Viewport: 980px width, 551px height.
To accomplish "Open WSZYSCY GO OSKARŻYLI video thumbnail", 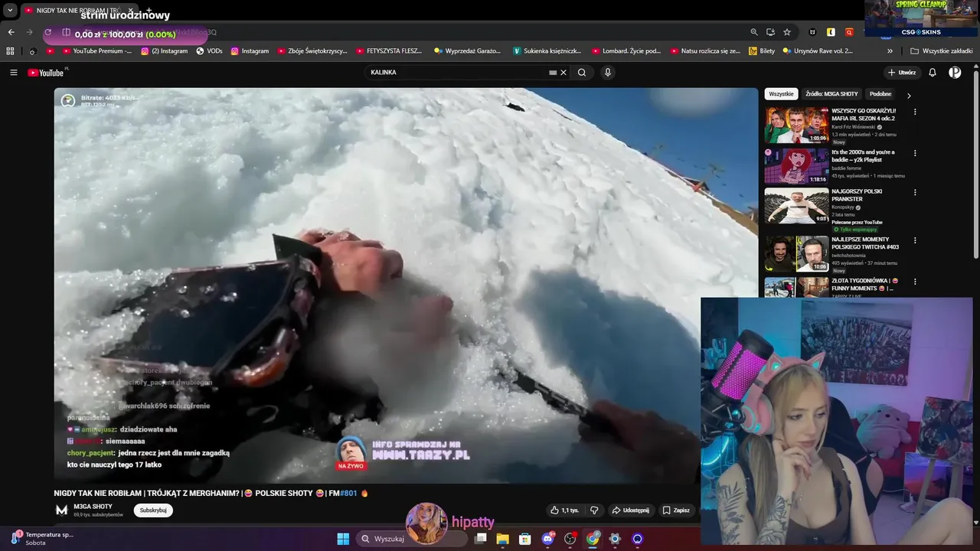I will [x=796, y=125].
